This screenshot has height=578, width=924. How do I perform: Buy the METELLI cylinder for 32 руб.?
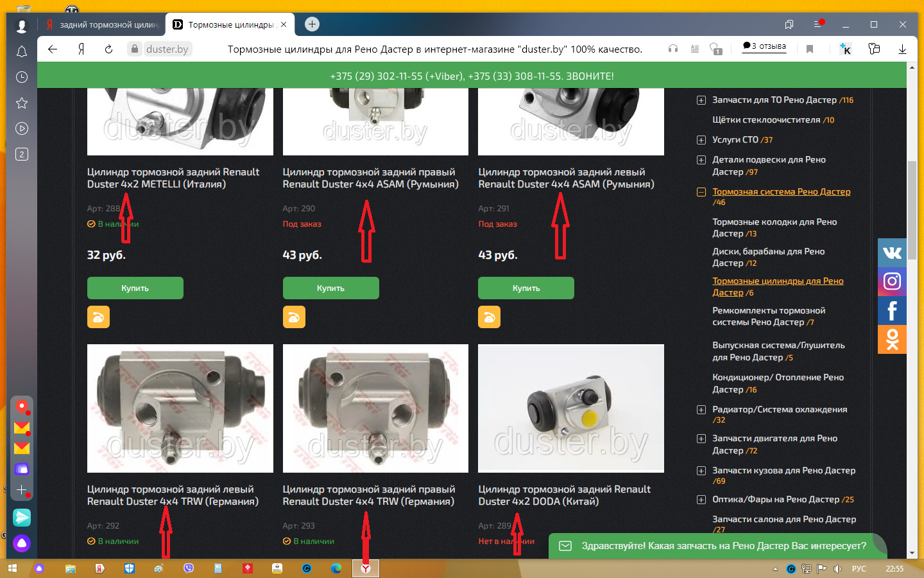(135, 288)
